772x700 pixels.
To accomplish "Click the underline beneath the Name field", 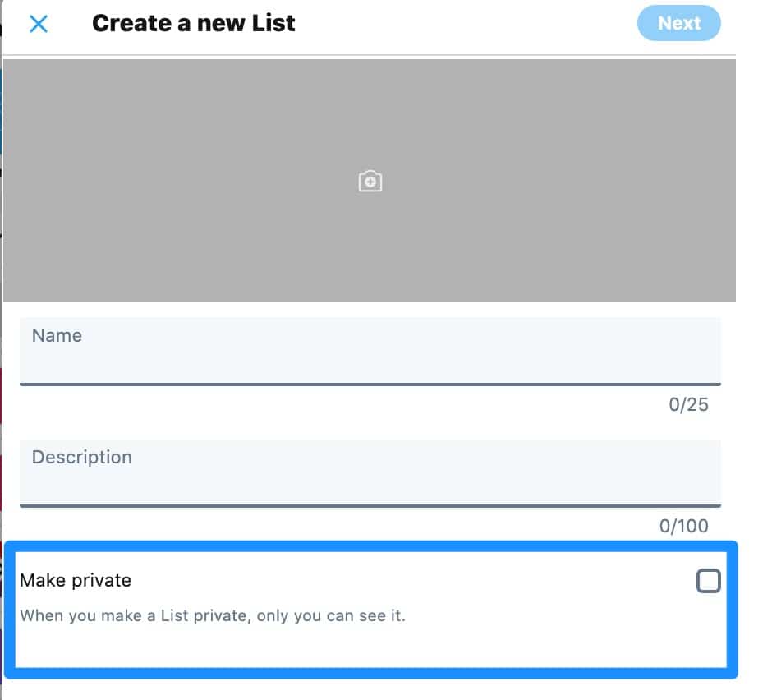I will [x=370, y=384].
